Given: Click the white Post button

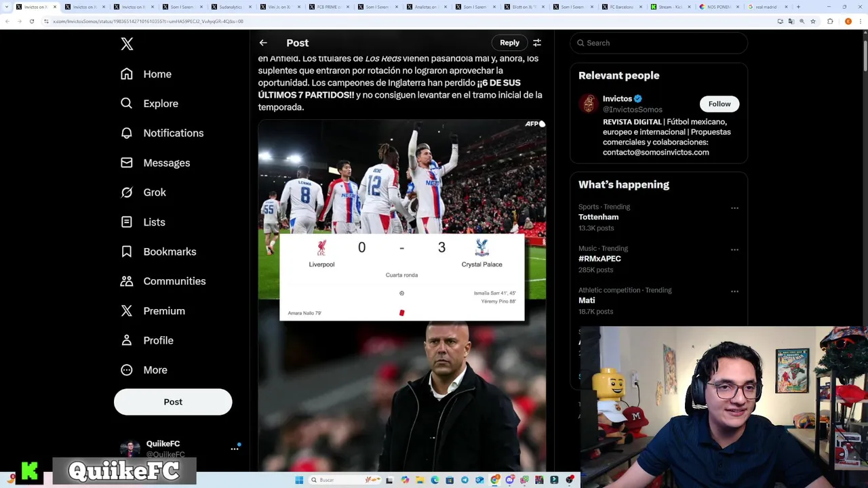Looking at the screenshot, I should click(x=173, y=402).
